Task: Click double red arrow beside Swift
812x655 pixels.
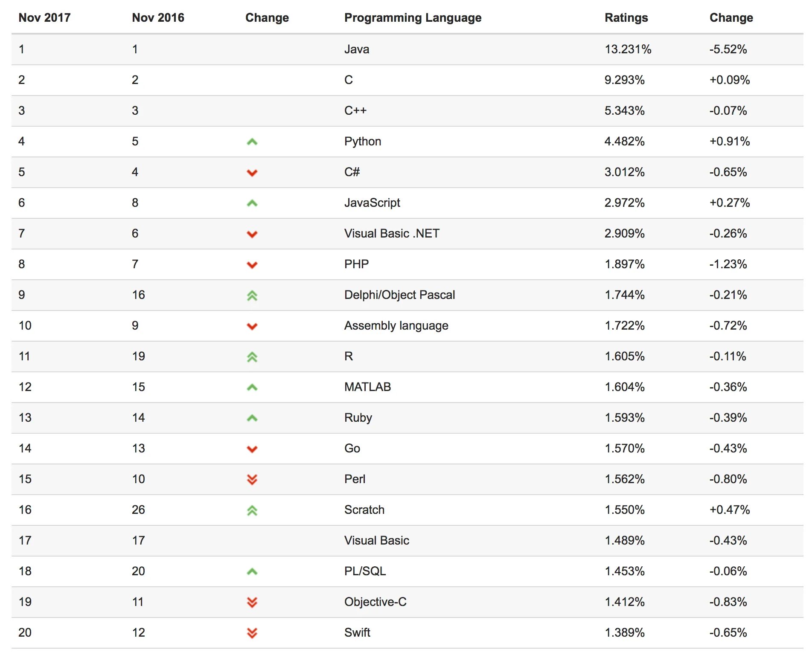Action: (252, 633)
